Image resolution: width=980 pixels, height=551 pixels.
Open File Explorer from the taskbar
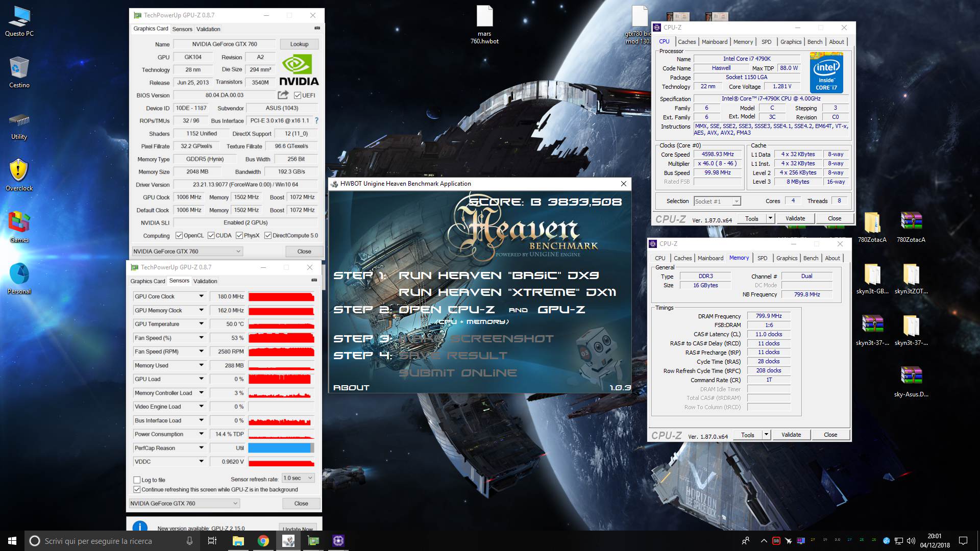[238, 541]
